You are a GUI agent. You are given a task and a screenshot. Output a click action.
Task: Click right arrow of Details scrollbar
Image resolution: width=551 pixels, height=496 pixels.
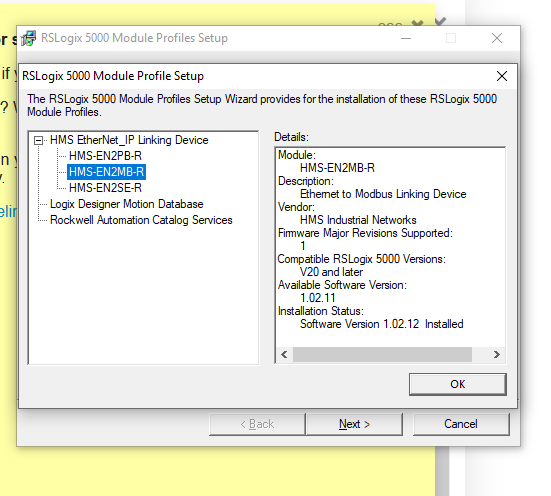(497, 354)
